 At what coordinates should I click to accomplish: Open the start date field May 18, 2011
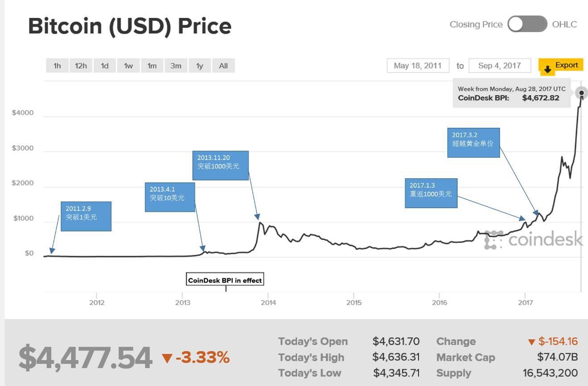tap(418, 66)
